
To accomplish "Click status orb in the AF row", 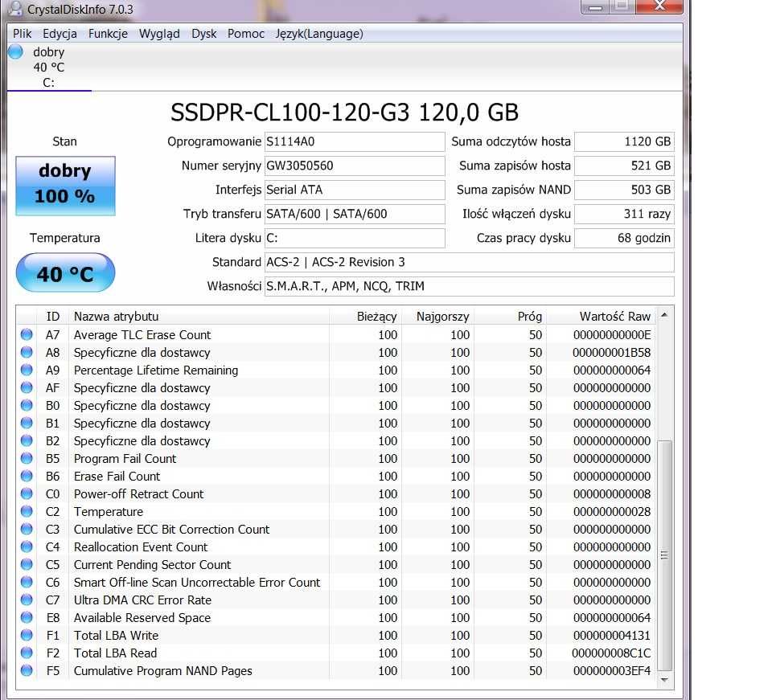I will tap(27, 387).
